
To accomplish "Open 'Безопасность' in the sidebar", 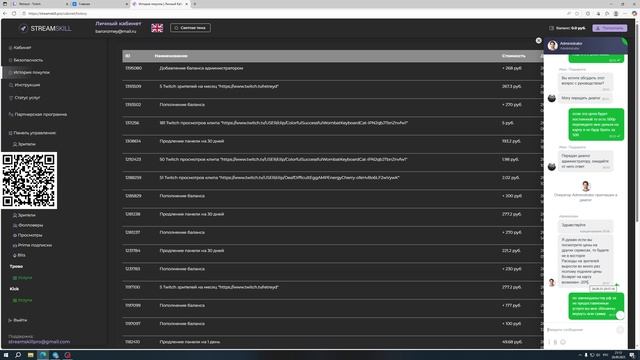I will (28, 60).
